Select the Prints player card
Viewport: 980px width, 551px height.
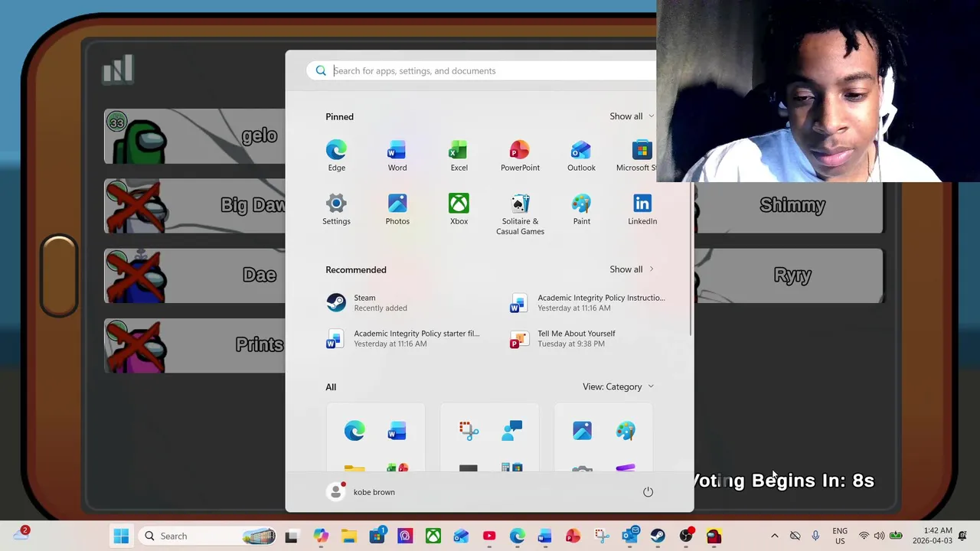(194, 346)
